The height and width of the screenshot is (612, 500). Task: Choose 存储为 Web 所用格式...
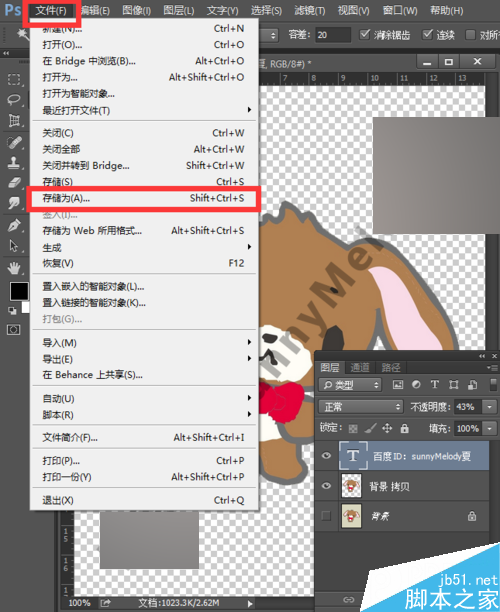[x=144, y=231]
